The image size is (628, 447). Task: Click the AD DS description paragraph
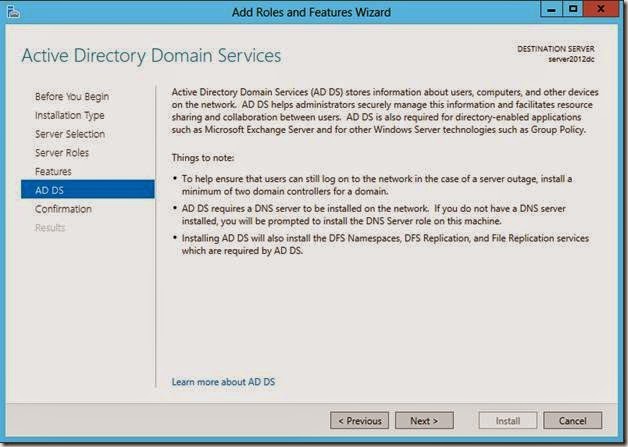point(385,111)
